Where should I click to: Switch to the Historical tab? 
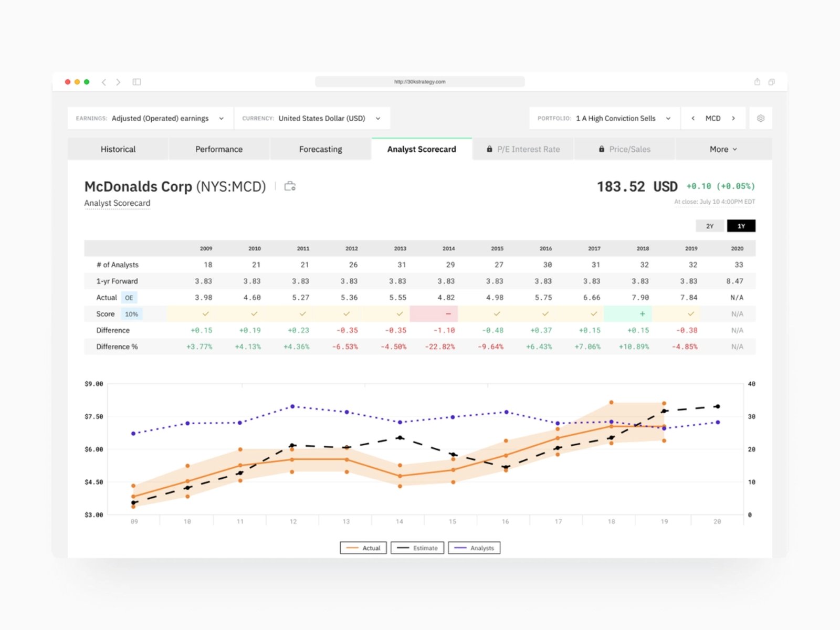[118, 149]
